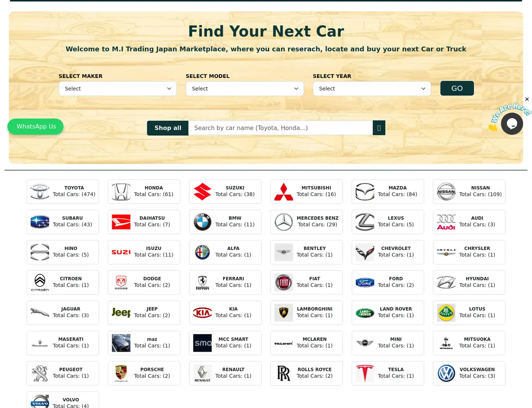Click the Hyundai brand logo
Image resolution: width=532 pixels, height=408 pixels.
[446, 283]
